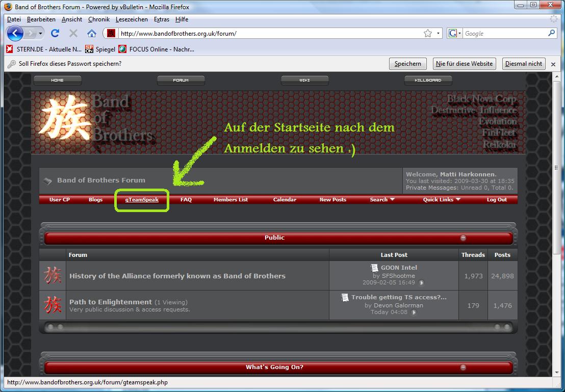The width and height of the screenshot is (565, 392).
Task: View SFShootme's profile
Action: tap(399, 276)
